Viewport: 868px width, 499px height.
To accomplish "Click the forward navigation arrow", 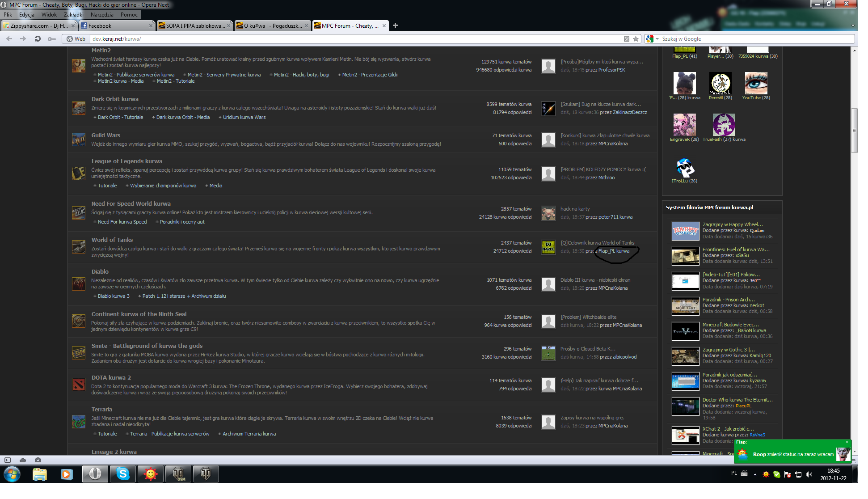I will [x=23, y=39].
